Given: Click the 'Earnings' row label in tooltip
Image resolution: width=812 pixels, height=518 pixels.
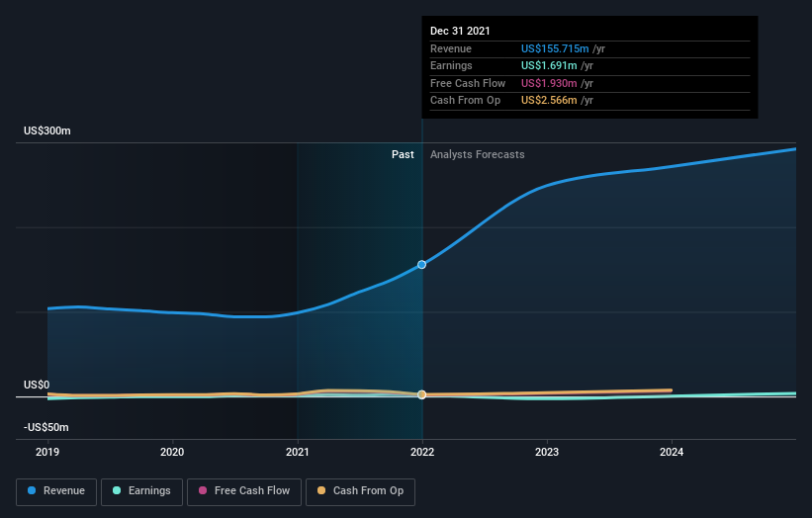Looking at the screenshot, I should click(x=451, y=65).
